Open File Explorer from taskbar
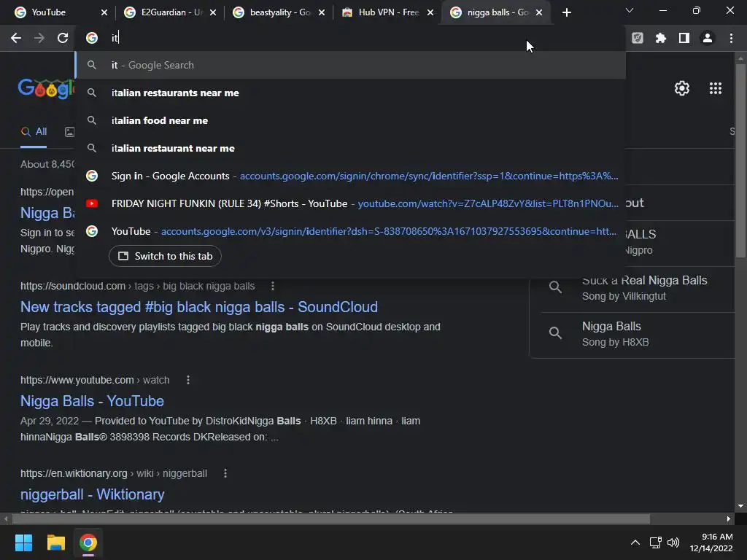Viewport: 747px width, 560px height. click(55, 542)
